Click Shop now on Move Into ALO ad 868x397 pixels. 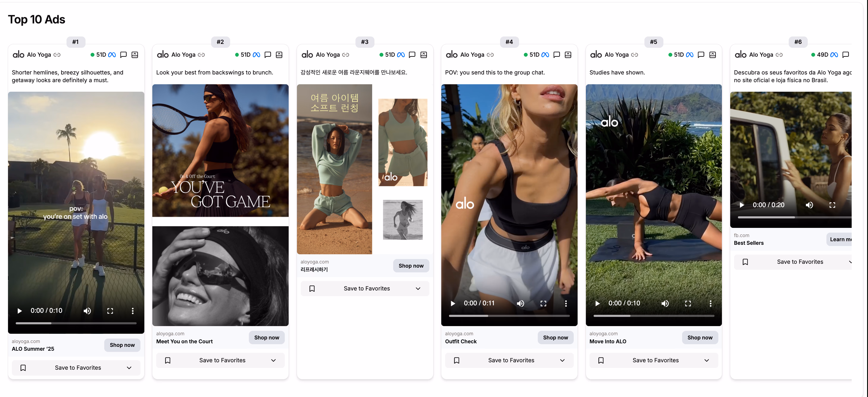(x=700, y=337)
